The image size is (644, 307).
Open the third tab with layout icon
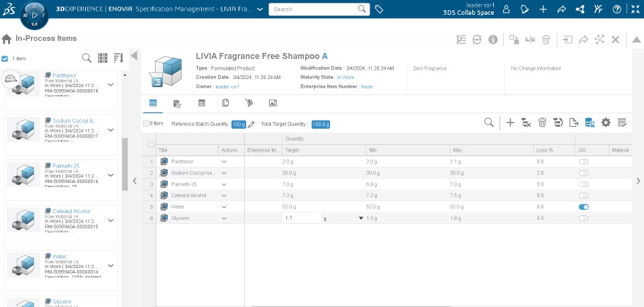(202, 103)
